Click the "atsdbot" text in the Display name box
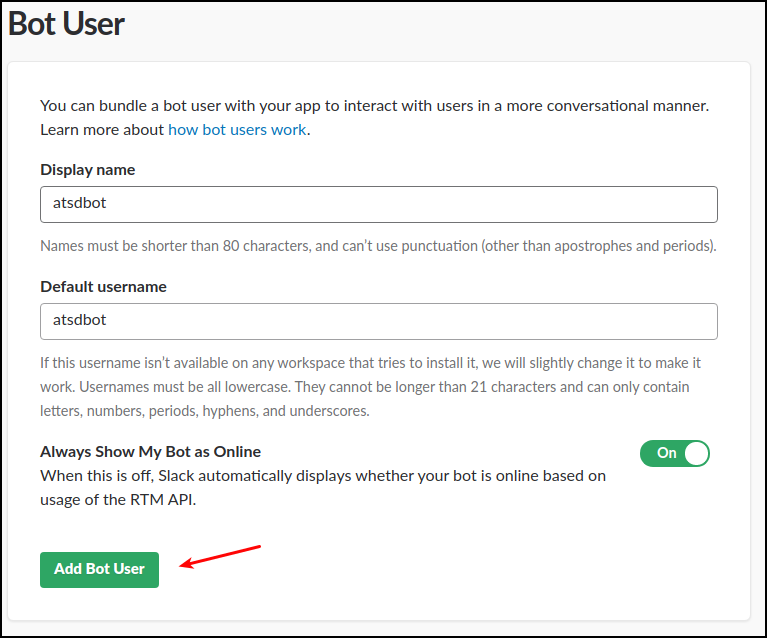The height and width of the screenshot is (638, 767). click(x=79, y=204)
